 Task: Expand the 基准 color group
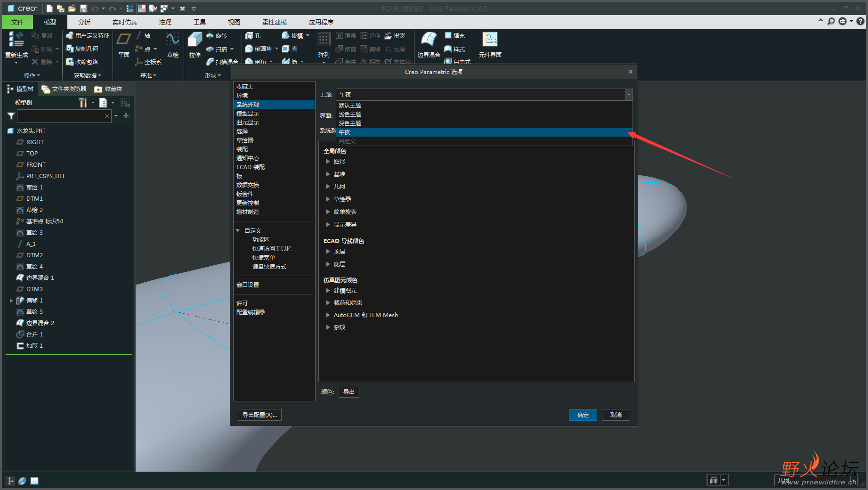point(328,174)
